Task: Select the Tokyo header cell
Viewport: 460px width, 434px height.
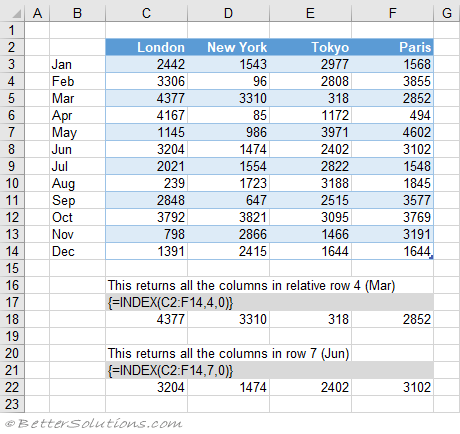Action: (310, 47)
